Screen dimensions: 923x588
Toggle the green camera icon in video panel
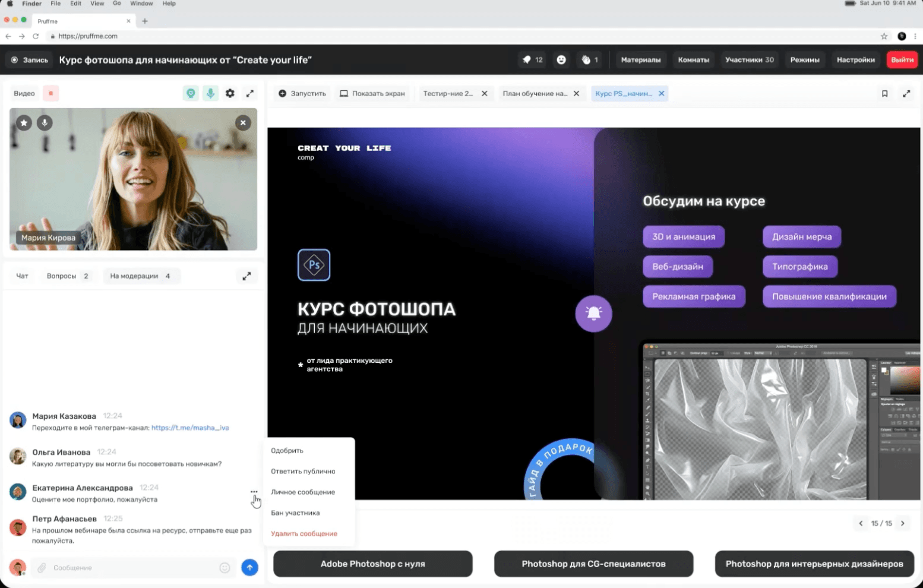click(x=191, y=93)
